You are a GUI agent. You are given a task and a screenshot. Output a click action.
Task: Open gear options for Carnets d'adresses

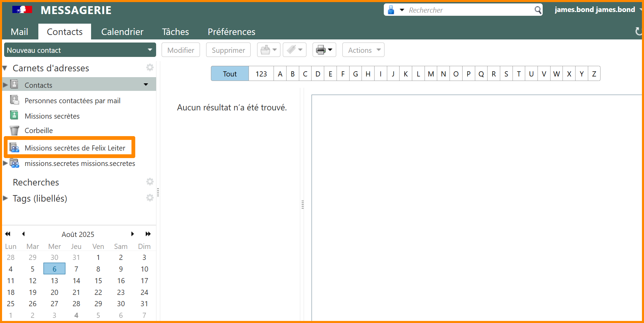(150, 68)
